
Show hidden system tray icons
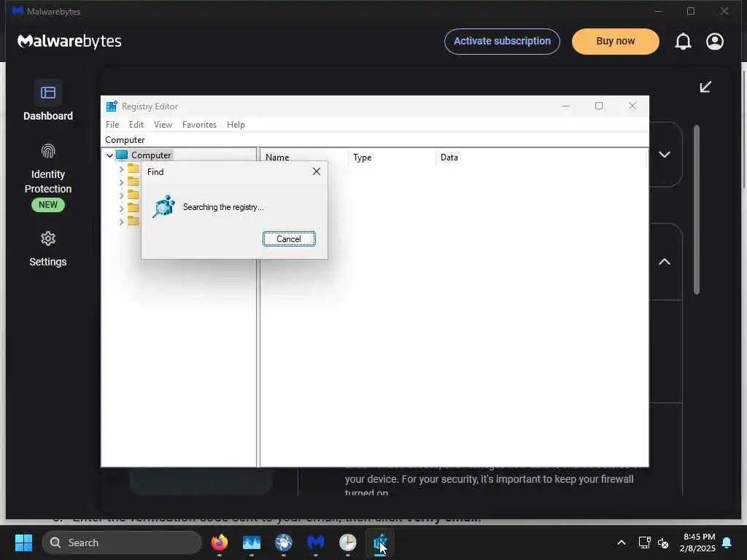[622, 542]
